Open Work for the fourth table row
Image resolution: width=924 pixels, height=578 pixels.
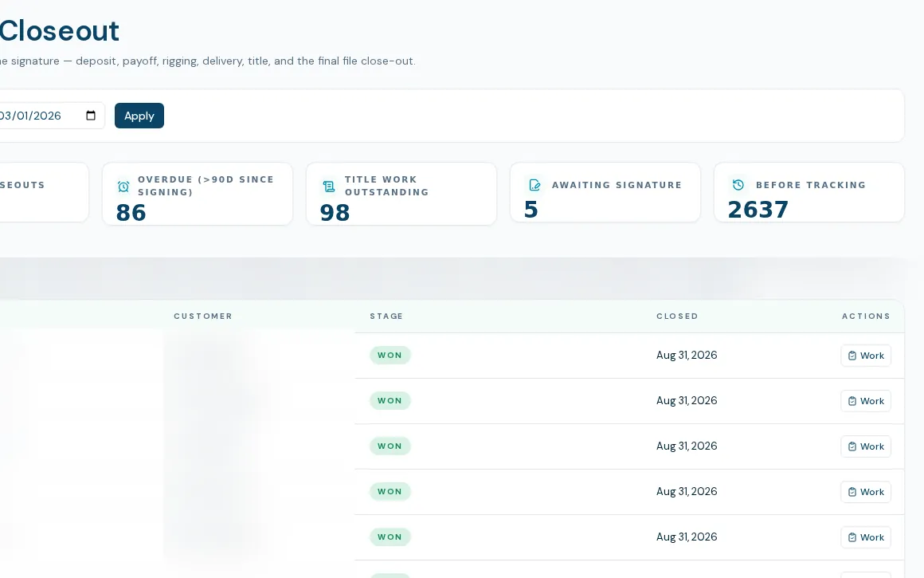(x=866, y=492)
